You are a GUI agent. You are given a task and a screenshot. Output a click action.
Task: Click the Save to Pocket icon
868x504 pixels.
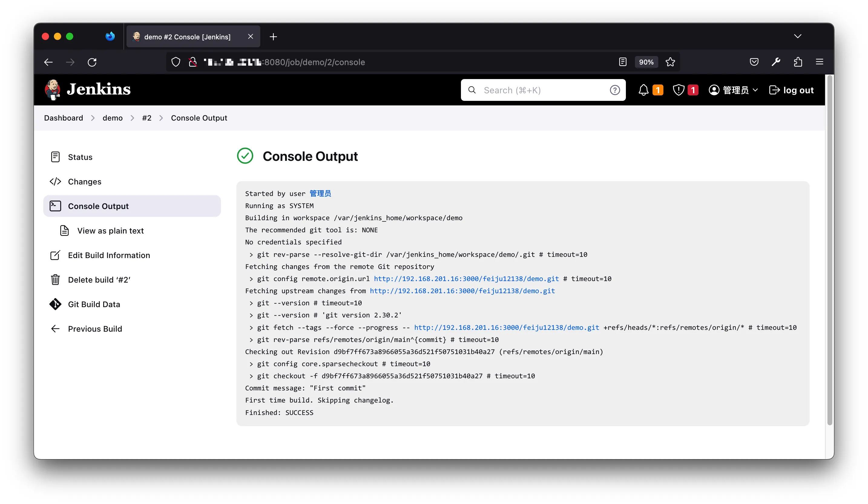coord(754,62)
